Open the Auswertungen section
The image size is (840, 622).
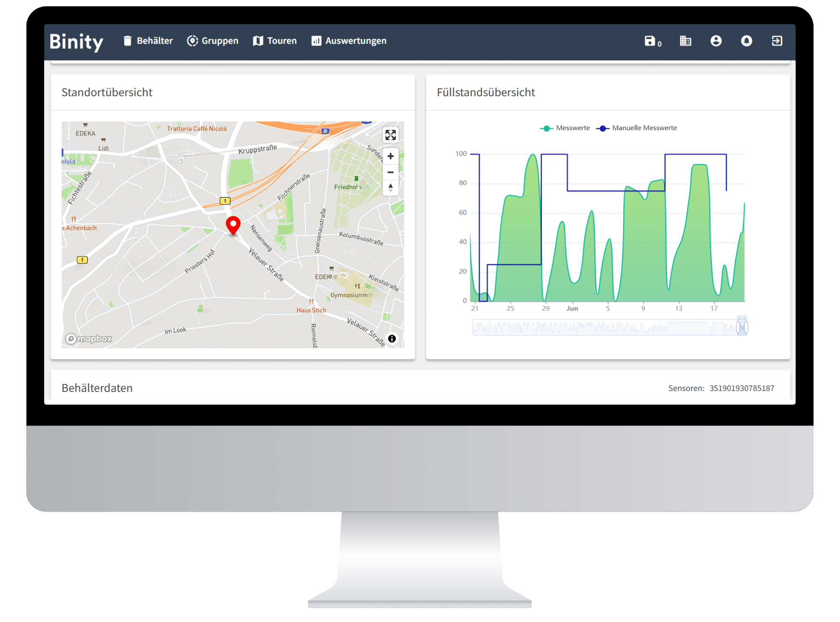coord(349,41)
